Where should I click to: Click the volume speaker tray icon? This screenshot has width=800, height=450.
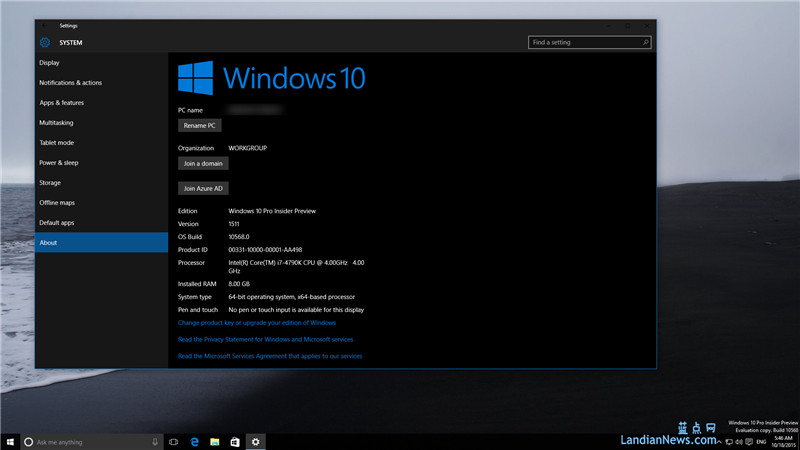pos(739,442)
